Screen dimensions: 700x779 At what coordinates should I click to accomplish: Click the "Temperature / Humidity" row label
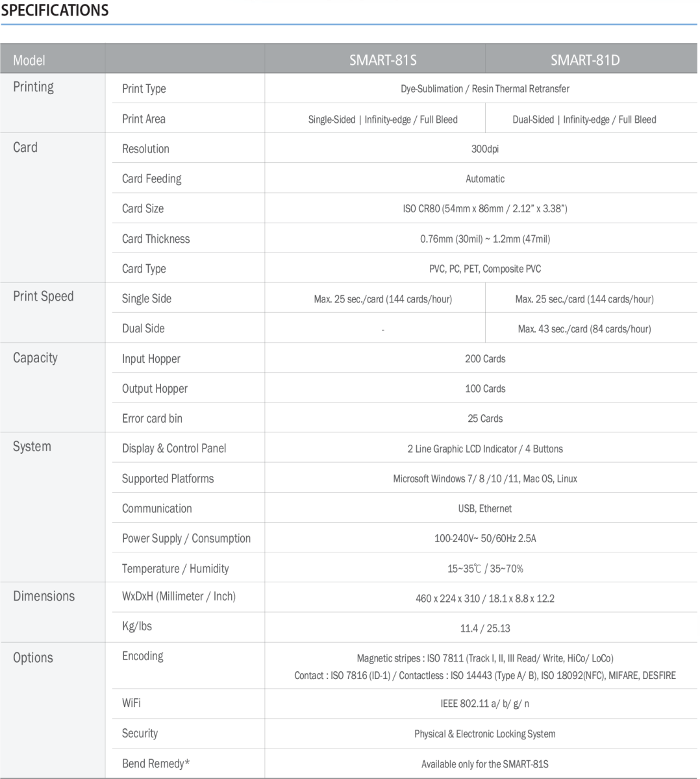(175, 569)
